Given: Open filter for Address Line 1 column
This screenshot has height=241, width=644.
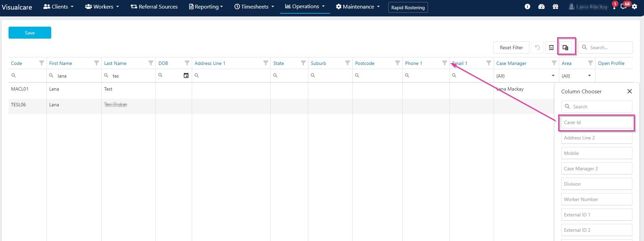Looking at the screenshot, I should click(x=266, y=63).
